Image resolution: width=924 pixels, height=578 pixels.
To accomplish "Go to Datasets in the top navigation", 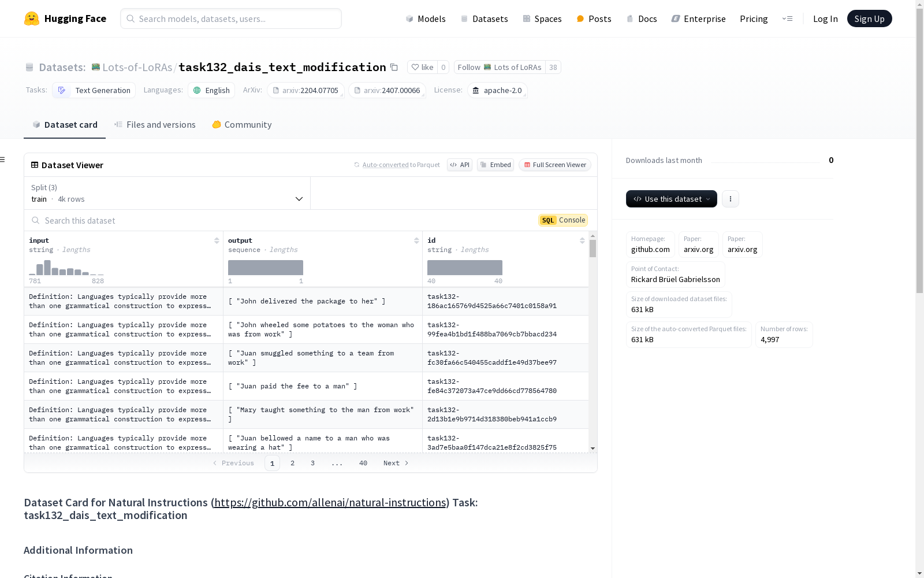I will 484,18.
